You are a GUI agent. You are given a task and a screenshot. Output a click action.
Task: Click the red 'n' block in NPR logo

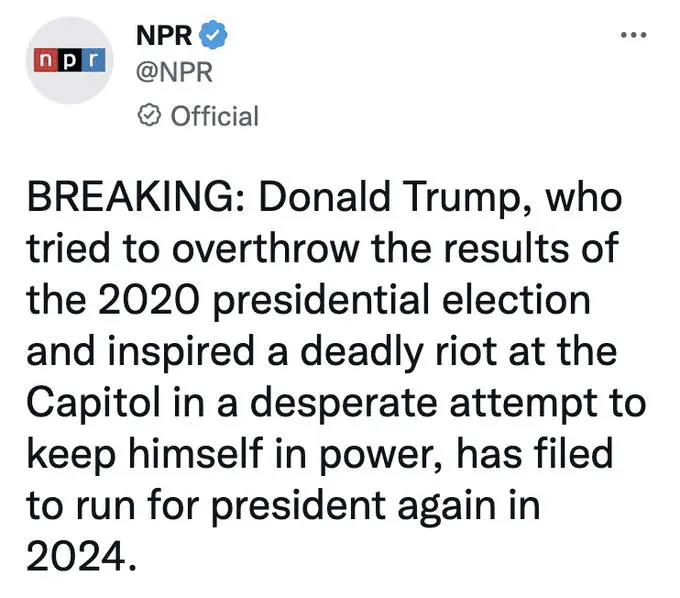[44, 59]
